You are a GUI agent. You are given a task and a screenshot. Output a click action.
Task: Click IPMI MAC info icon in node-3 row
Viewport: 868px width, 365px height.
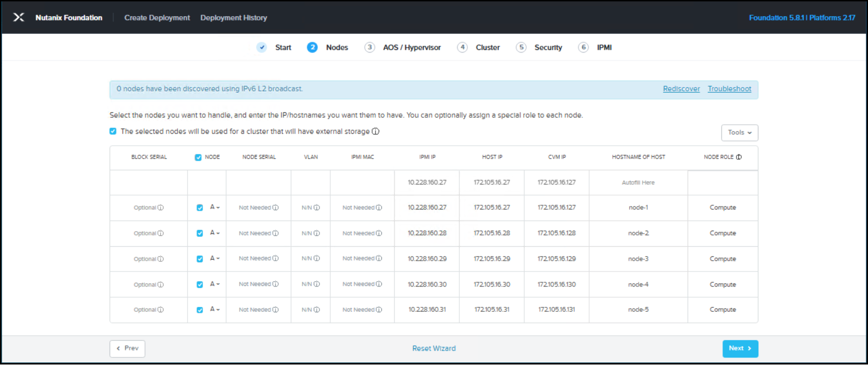tap(379, 259)
